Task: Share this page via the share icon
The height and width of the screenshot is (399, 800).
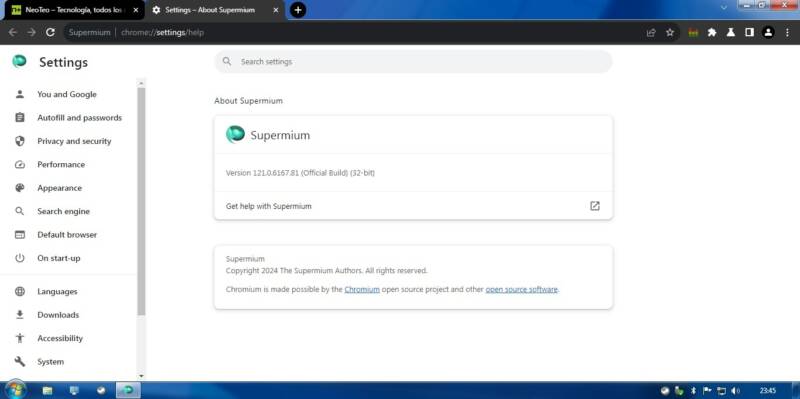Action: coord(651,33)
